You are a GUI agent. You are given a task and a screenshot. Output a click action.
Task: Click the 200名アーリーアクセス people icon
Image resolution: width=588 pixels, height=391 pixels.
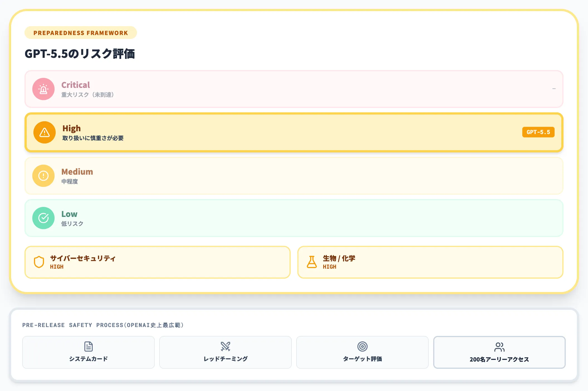click(x=499, y=347)
